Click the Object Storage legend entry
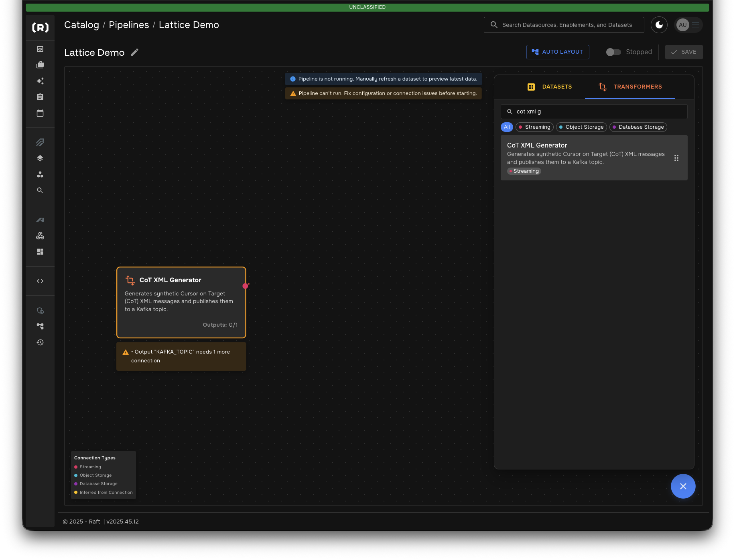This screenshot has height=560, width=735. tap(93, 475)
